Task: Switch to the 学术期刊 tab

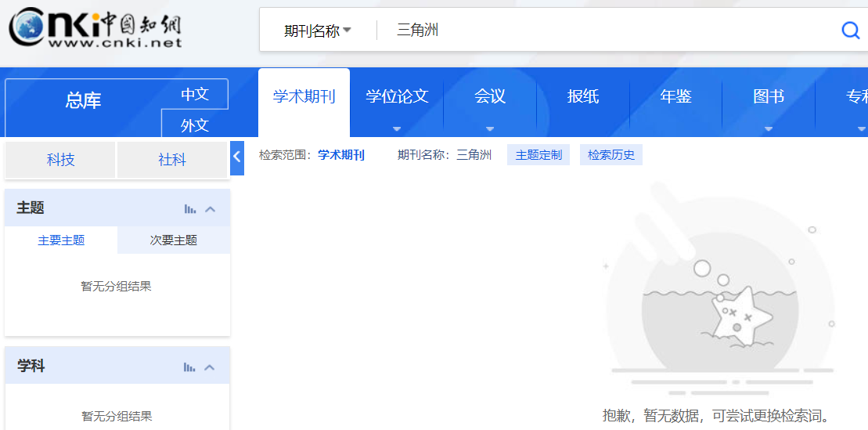Action: pyautogui.click(x=304, y=96)
